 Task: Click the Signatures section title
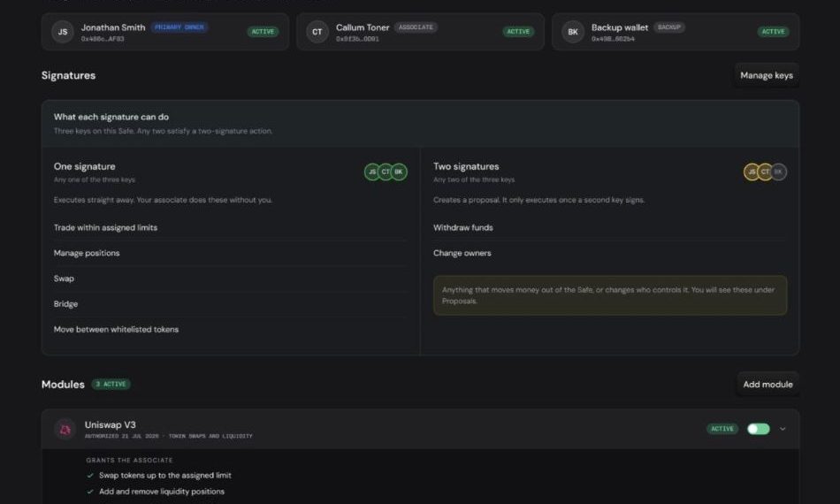tap(69, 75)
